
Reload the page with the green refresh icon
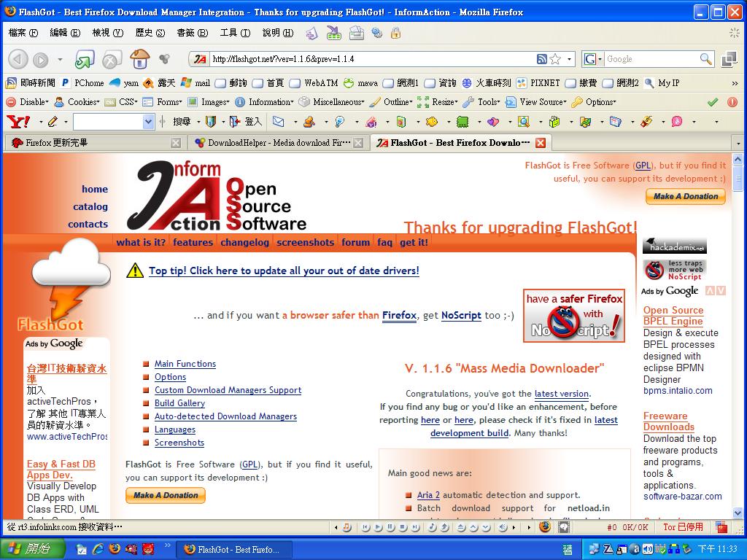point(85,59)
